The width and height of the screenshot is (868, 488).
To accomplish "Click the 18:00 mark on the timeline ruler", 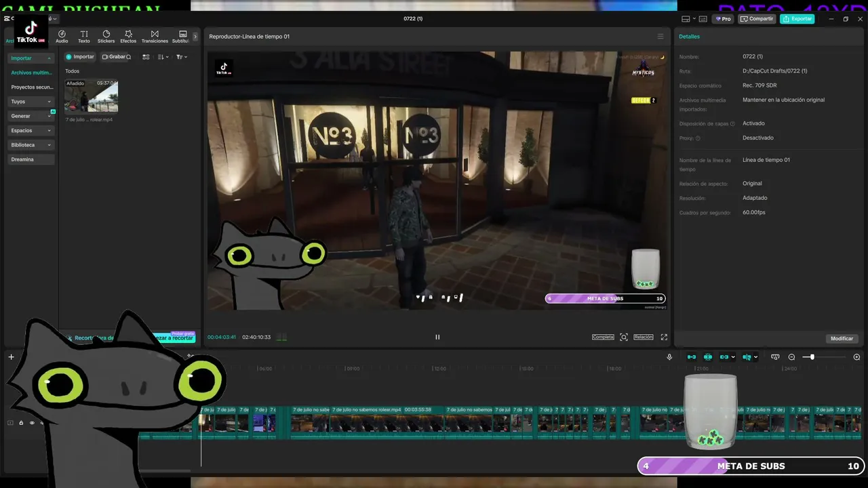I will click(614, 369).
